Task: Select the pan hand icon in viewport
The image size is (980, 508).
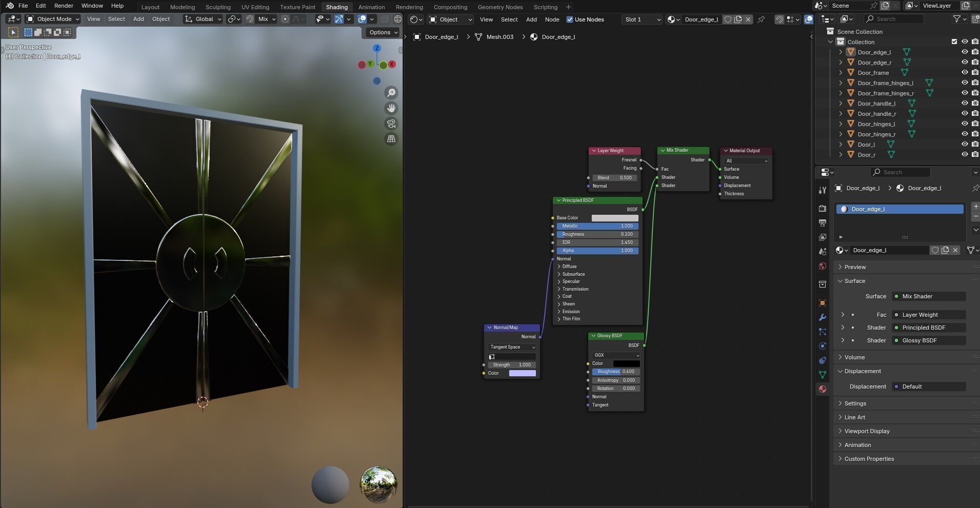Action: 391,108
